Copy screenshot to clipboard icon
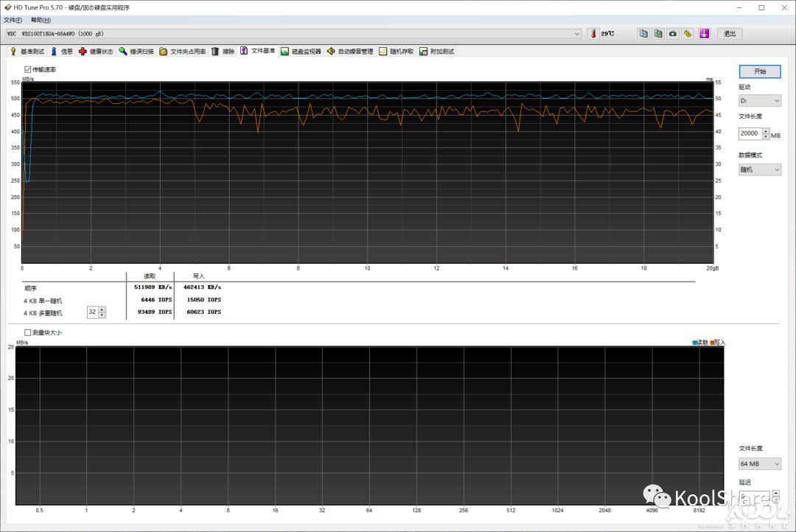The image size is (796, 532). (658, 33)
